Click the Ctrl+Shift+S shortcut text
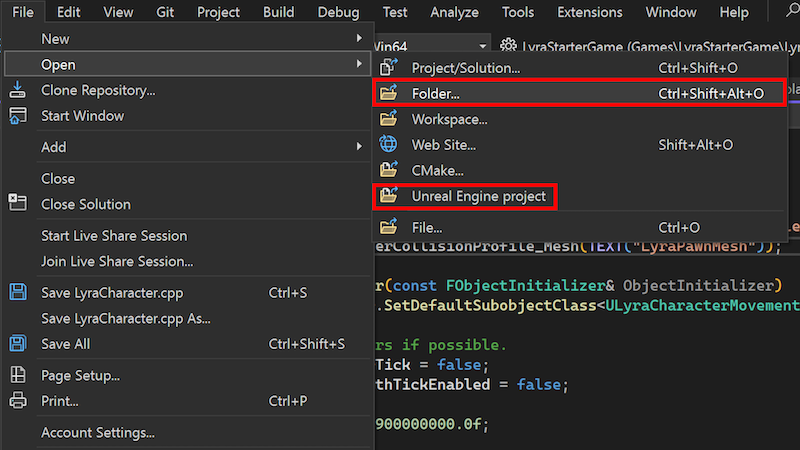Image resolution: width=800 pixels, height=450 pixels. click(307, 344)
